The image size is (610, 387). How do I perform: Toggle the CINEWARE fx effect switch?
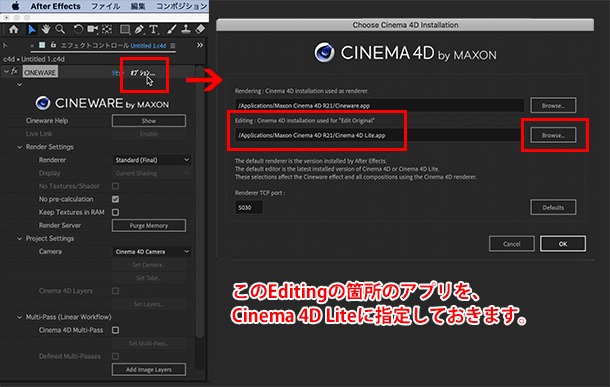[14, 72]
